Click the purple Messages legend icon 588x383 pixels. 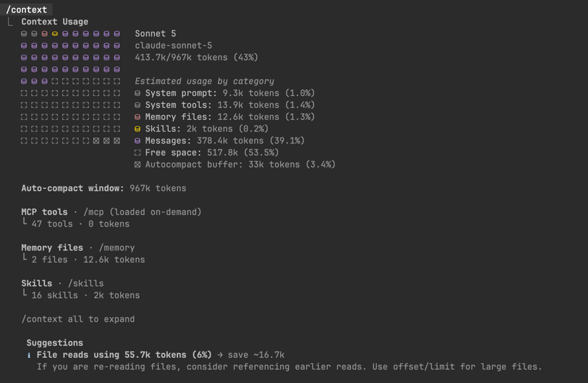(138, 141)
